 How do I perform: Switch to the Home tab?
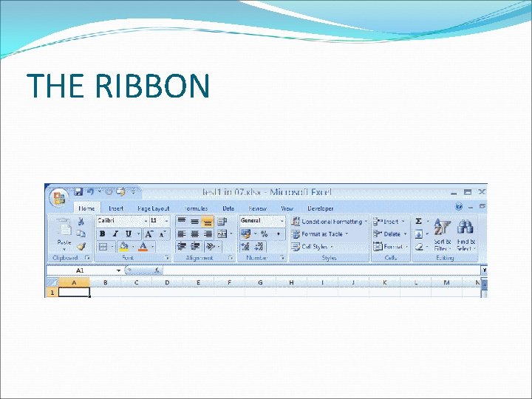86,208
